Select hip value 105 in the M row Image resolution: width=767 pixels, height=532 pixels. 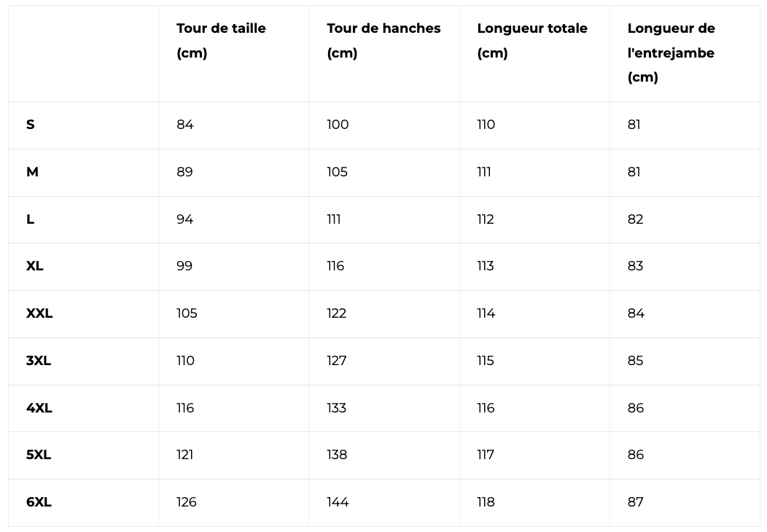click(337, 172)
